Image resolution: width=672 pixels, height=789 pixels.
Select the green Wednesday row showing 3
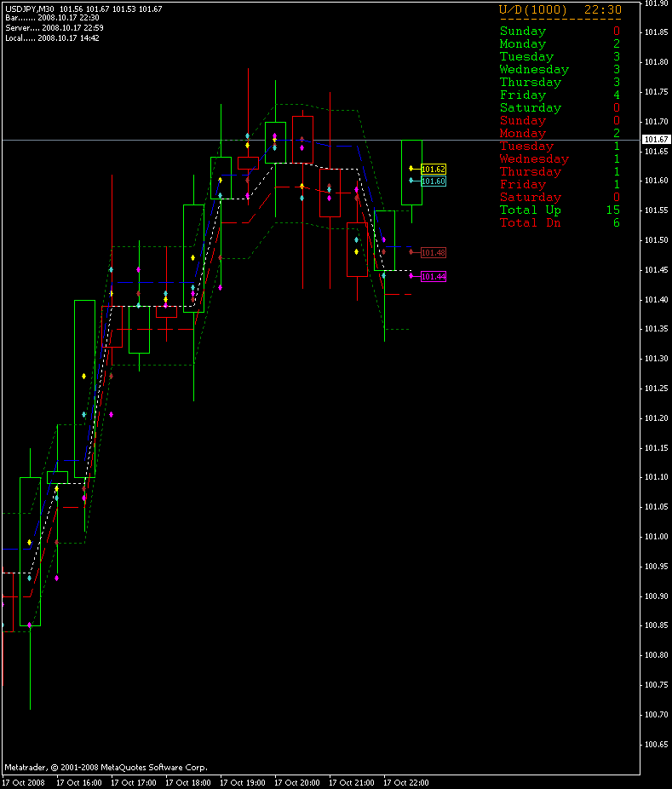560,69
